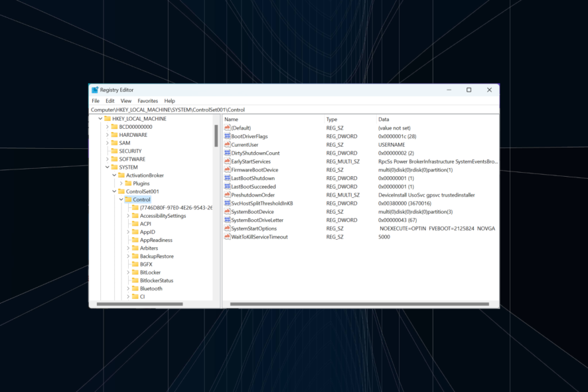Click the BitlockerStatus folder icon
Viewport: 588px width, 392px height.
point(135,280)
